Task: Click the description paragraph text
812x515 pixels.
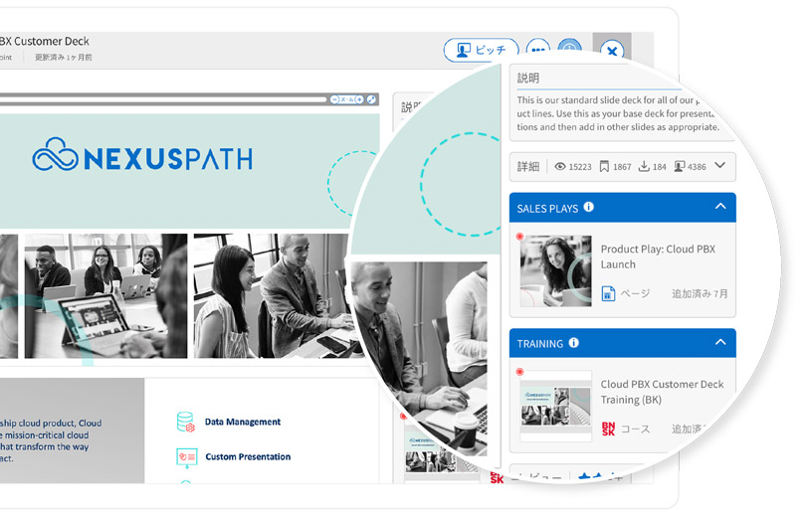Action: pos(618,113)
